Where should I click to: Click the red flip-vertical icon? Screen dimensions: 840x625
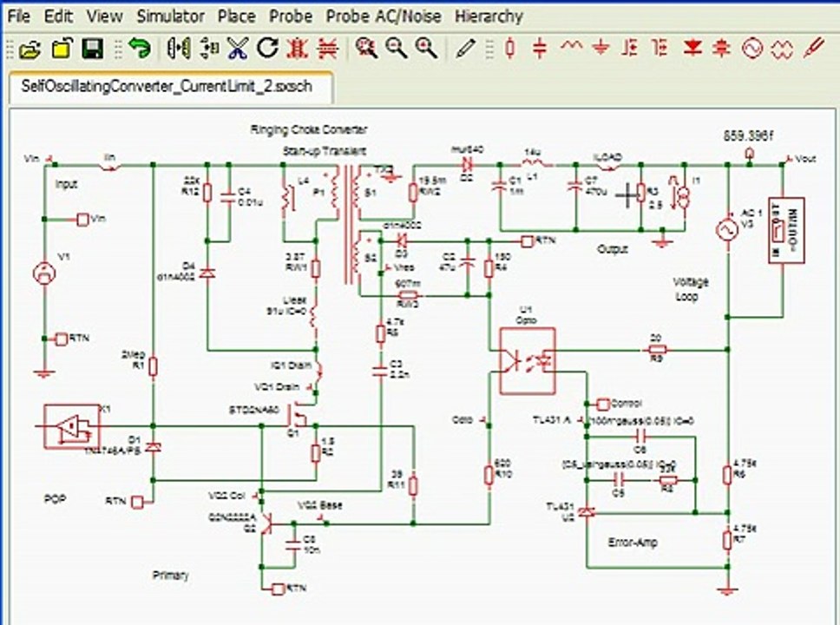point(327,49)
